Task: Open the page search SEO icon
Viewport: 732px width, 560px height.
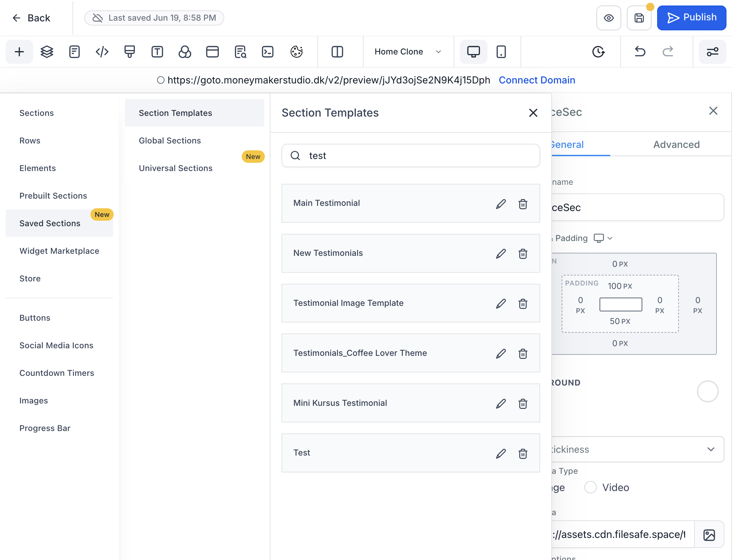Action: [240, 52]
